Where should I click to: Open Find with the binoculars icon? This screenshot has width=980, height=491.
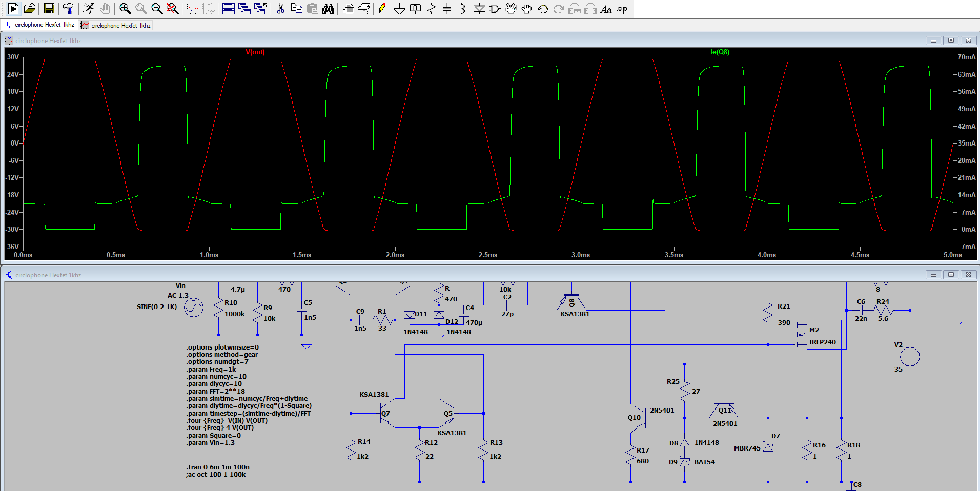tap(329, 9)
